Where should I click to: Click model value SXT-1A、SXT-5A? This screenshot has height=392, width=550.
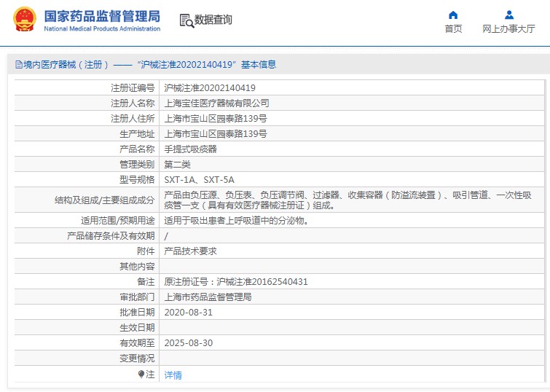pyautogui.click(x=199, y=180)
